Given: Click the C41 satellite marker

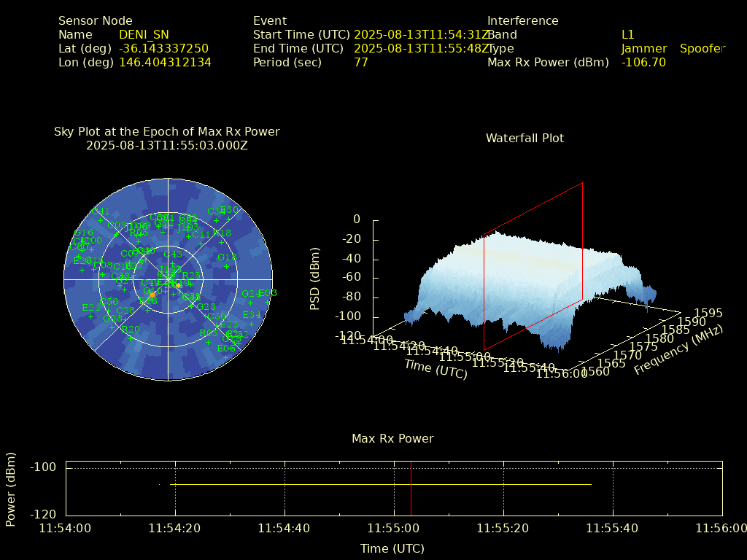Looking at the screenshot, I should click(100, 221).
